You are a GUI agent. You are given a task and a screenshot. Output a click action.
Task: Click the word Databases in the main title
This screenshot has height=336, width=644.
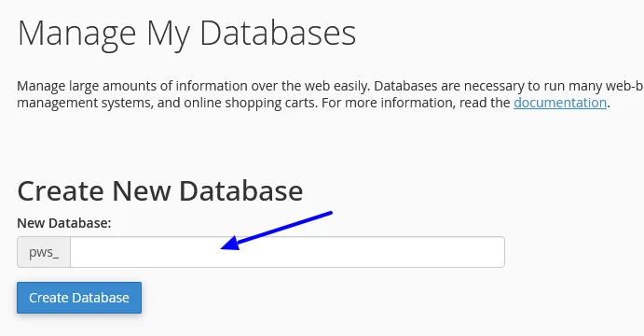coord(278,33)
